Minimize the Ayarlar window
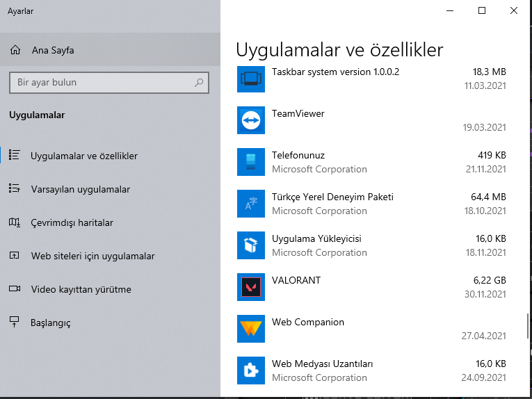The width and height of the screenshot is (532, 399). [450, 10]
